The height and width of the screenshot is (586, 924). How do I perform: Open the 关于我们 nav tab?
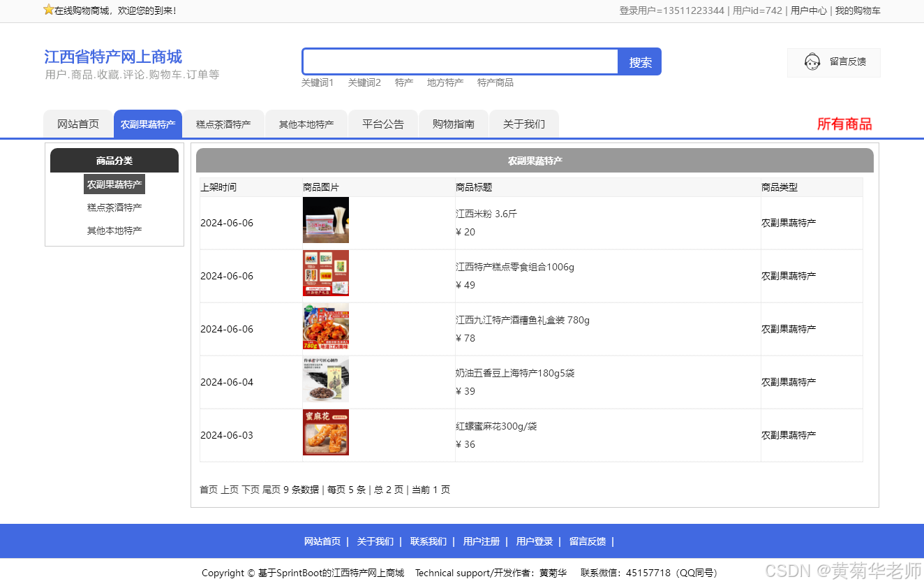click(x=524, y=124)
